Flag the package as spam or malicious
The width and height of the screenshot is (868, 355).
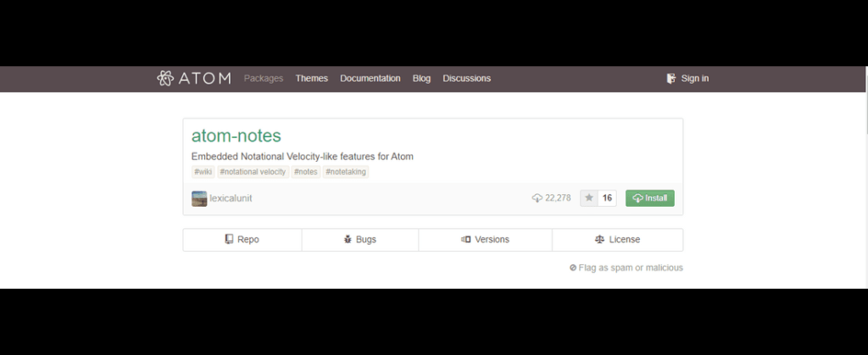(x=626, y=268)
